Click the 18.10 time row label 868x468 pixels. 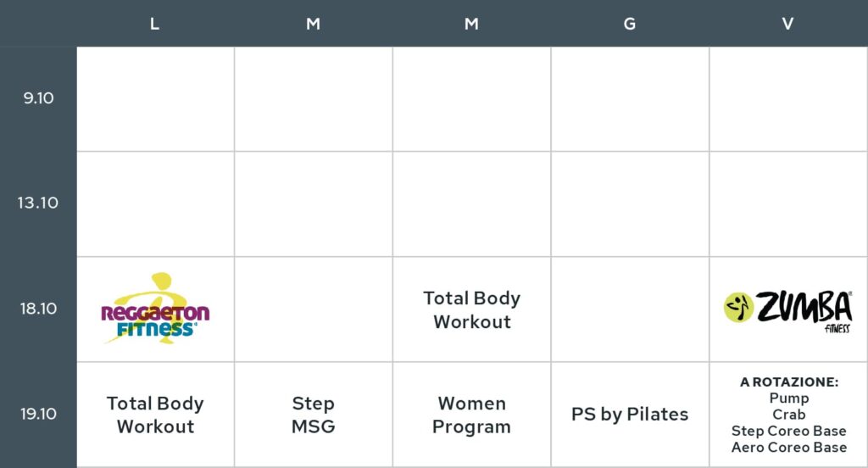[38, 309]
